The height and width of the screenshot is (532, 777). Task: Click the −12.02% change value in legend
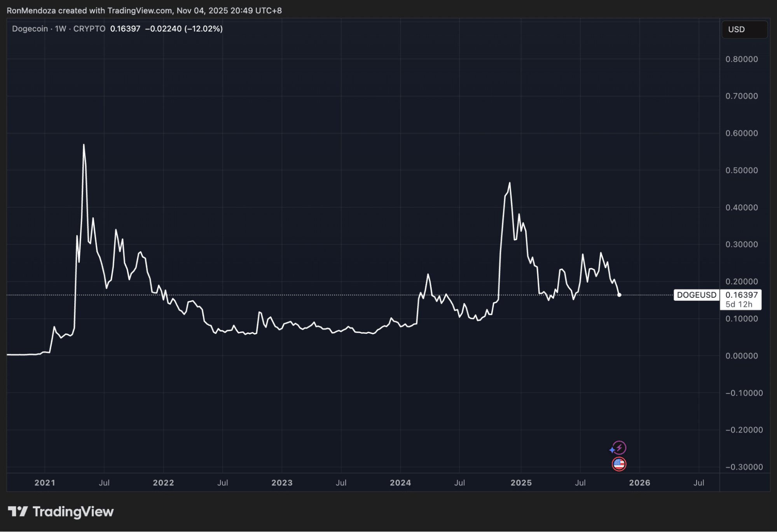[202, 28]
